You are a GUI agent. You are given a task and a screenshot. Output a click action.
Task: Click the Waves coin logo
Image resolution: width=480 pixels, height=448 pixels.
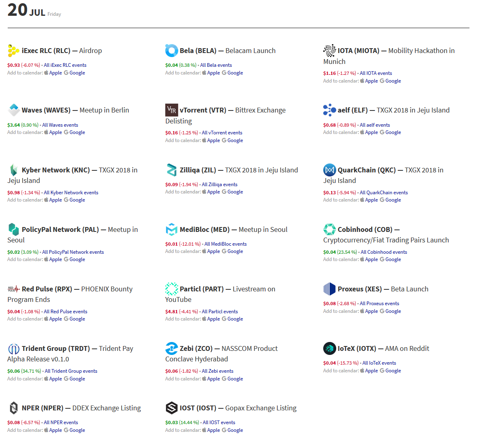pos(13,110)
